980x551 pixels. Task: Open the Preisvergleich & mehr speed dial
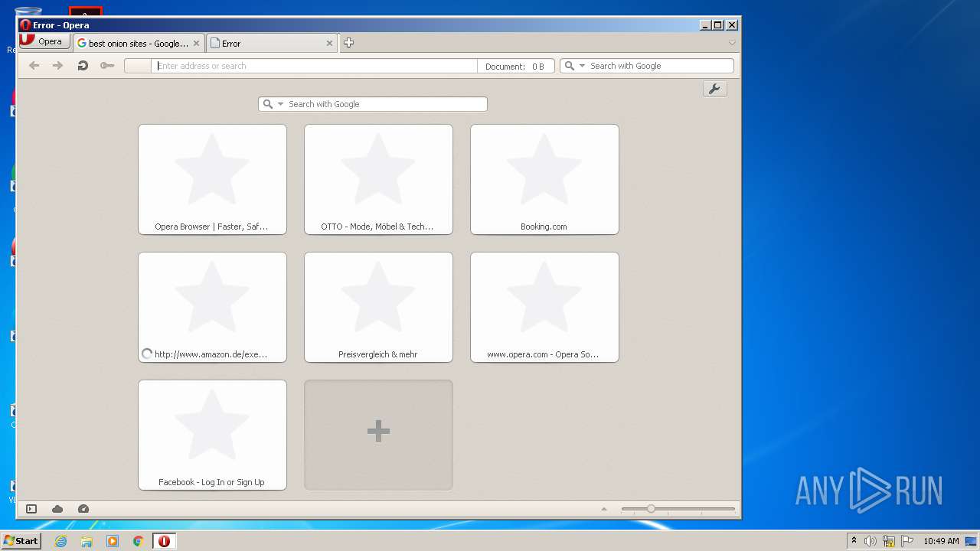coord(378,307)
